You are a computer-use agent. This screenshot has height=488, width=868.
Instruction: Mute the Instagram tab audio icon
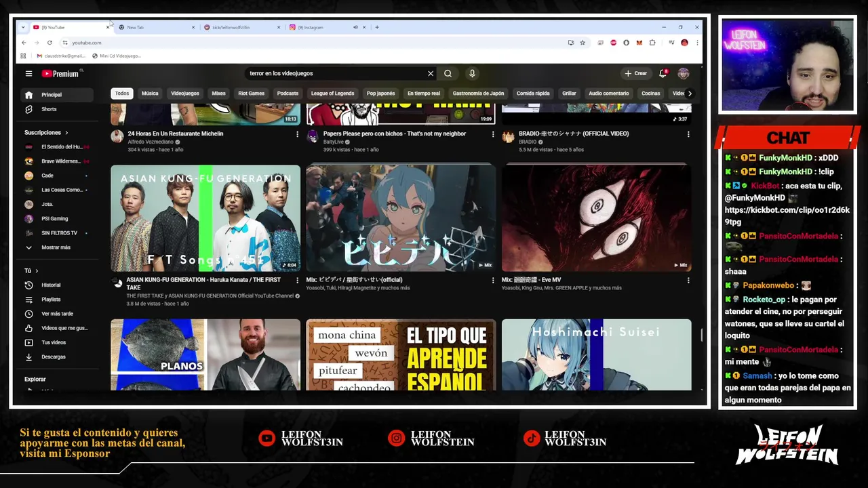pyautogui.click(x=355, y=27)
